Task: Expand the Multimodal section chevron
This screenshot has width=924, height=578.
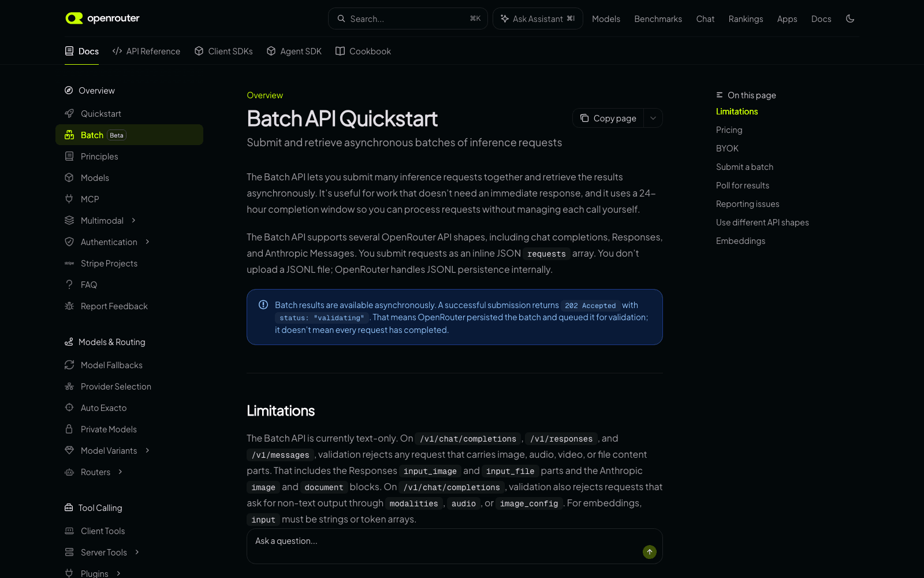Action: (x=133, y=220)
